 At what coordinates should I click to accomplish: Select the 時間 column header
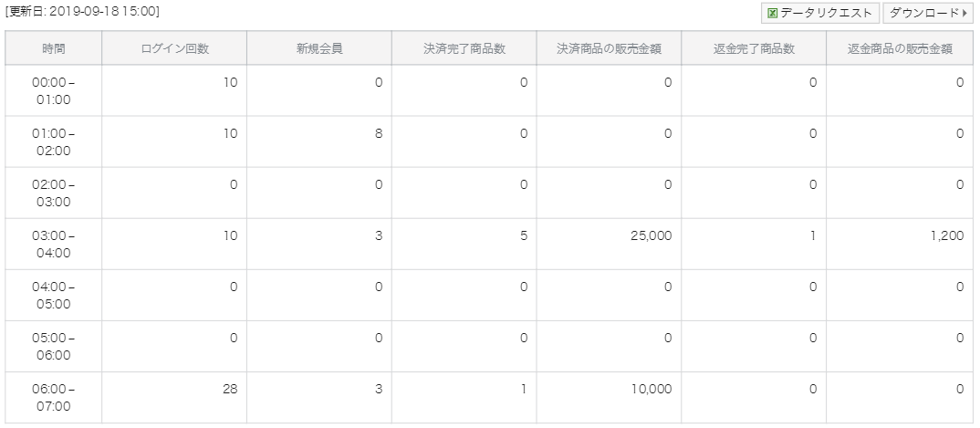[54, 48]
